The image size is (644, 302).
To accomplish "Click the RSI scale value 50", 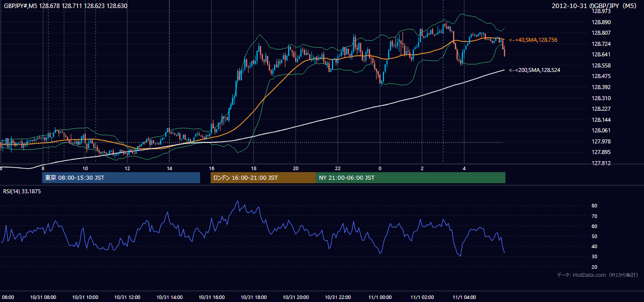I will tap(595, 236).
